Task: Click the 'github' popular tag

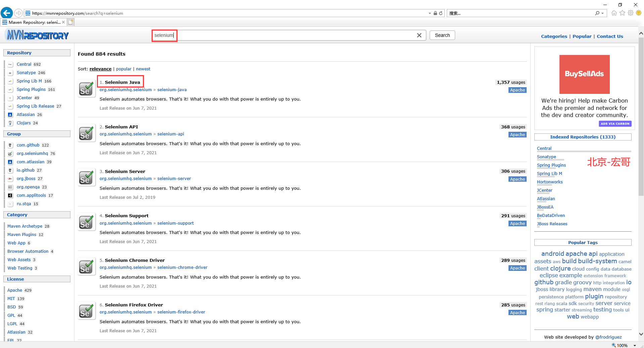Action: [544, 282]
